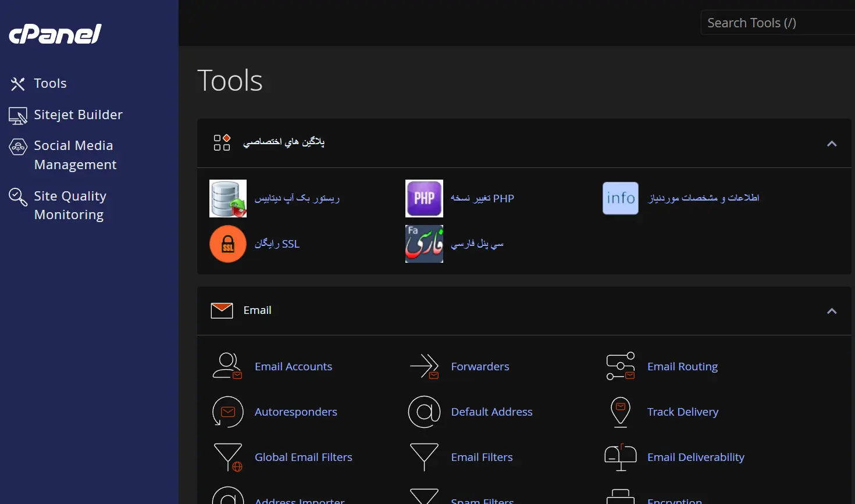Open Site Quality Monitoring in sidebar

point(70,205)
